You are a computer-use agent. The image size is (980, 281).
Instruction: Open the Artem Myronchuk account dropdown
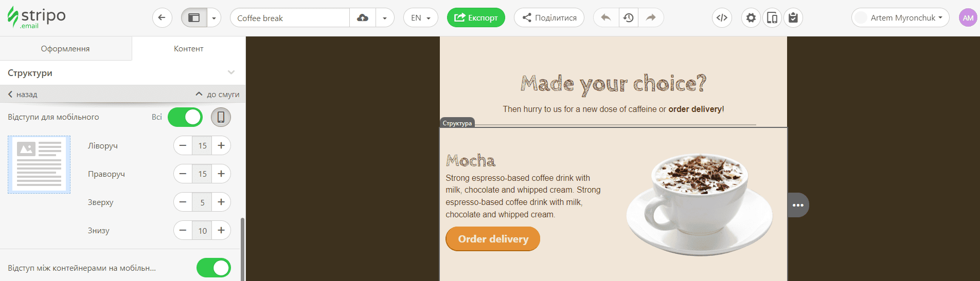900,18
